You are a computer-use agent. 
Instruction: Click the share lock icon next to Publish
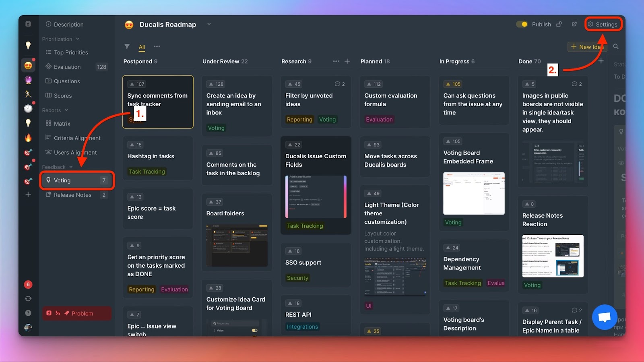tap(559, 24)
